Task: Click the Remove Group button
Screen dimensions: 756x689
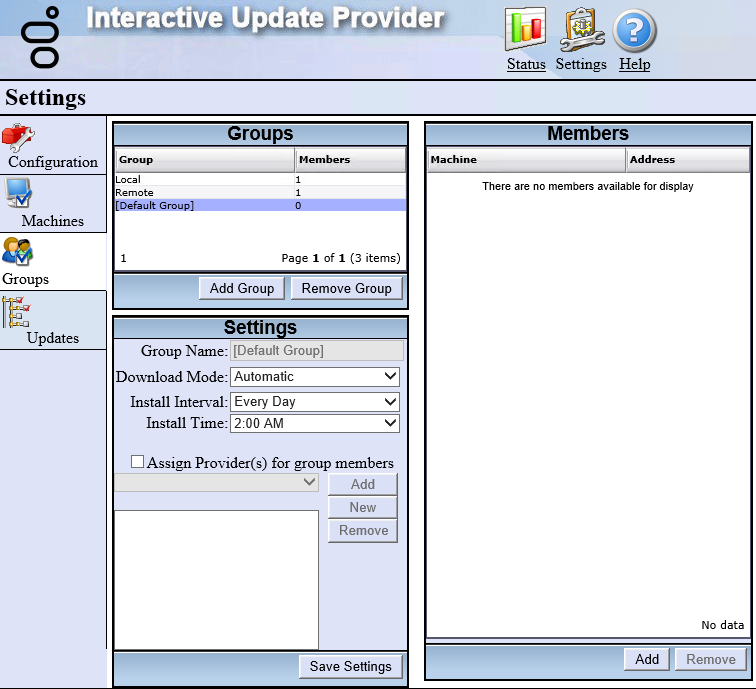Action: [x=347, y=288]
